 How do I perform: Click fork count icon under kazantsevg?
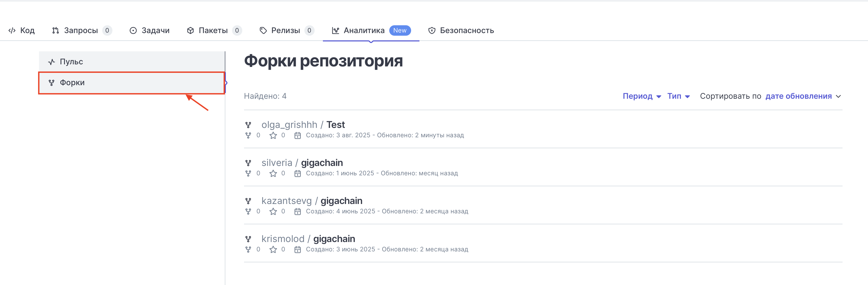tap(248, 212)
